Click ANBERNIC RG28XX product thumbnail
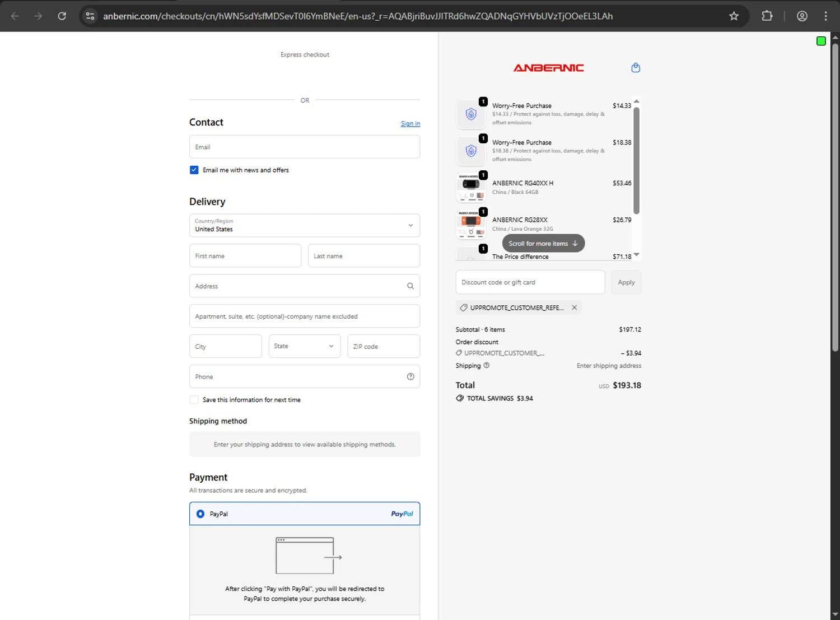 [x=471, y=225]
